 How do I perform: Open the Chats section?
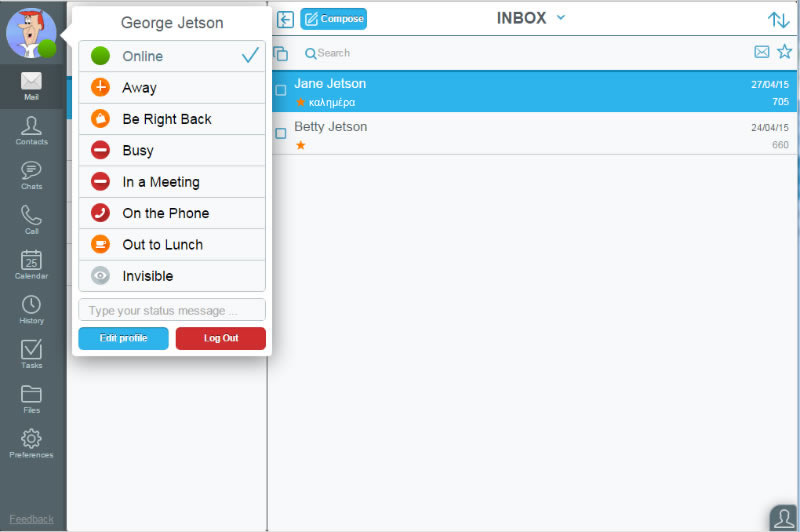[x=31, y=175]
